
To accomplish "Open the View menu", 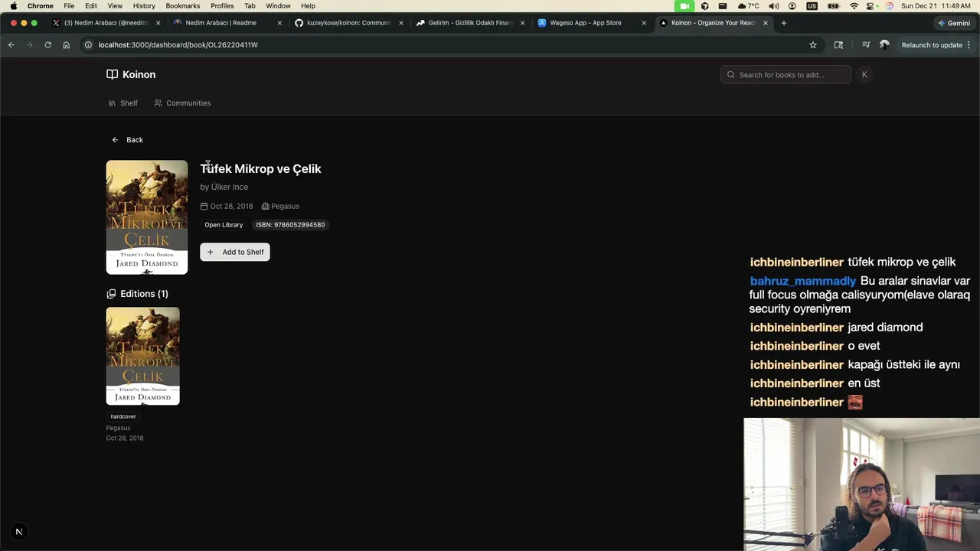I will (x=115, y=5).
